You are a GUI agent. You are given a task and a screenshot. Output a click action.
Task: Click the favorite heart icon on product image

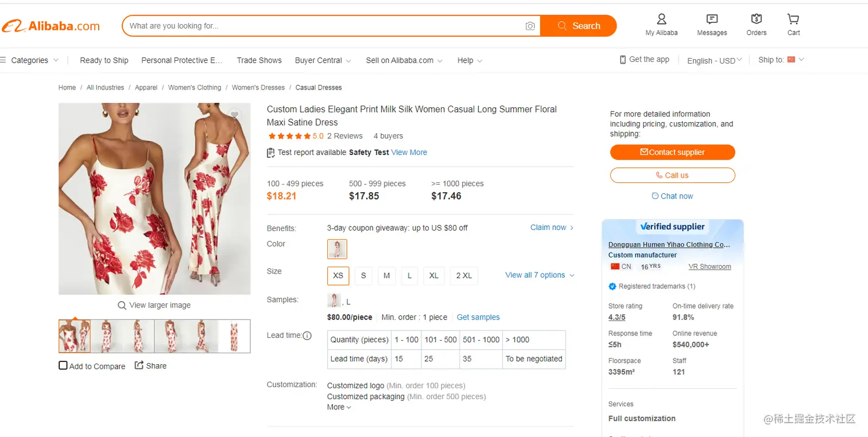[234, 115]
